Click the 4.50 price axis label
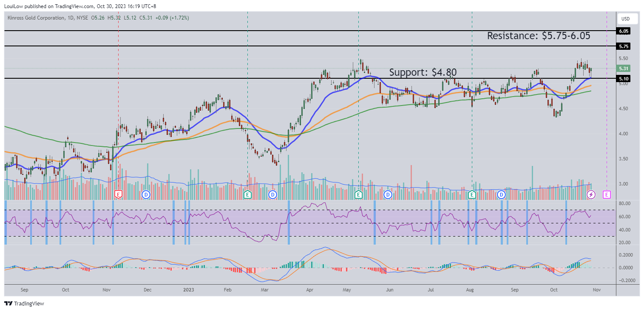 624,108
